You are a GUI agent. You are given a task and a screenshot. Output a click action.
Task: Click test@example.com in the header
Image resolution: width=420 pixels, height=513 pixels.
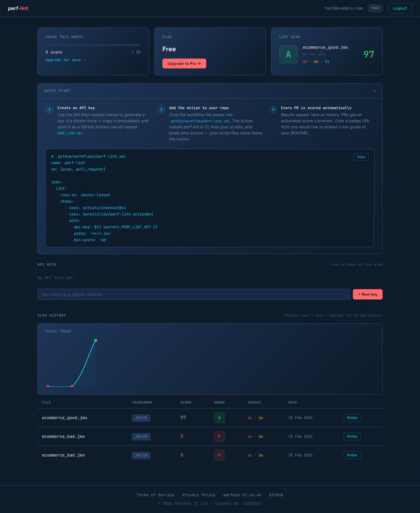(x=344, y=8)
